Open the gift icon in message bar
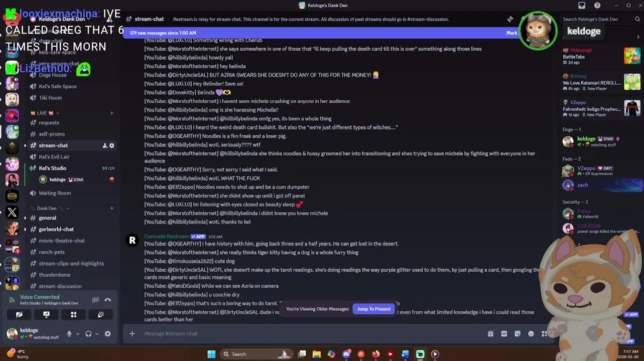Image resolution: width=644 pixels, height=361 pixels. click(x=490, y=334)
